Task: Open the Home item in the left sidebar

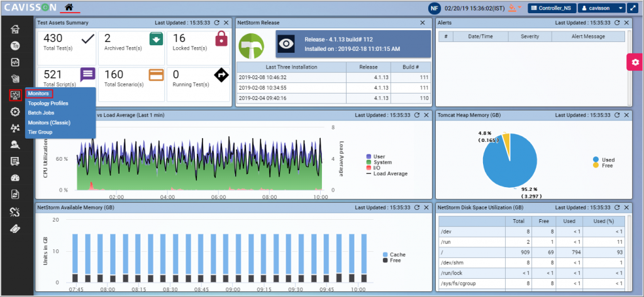Action: click(15, 30)
